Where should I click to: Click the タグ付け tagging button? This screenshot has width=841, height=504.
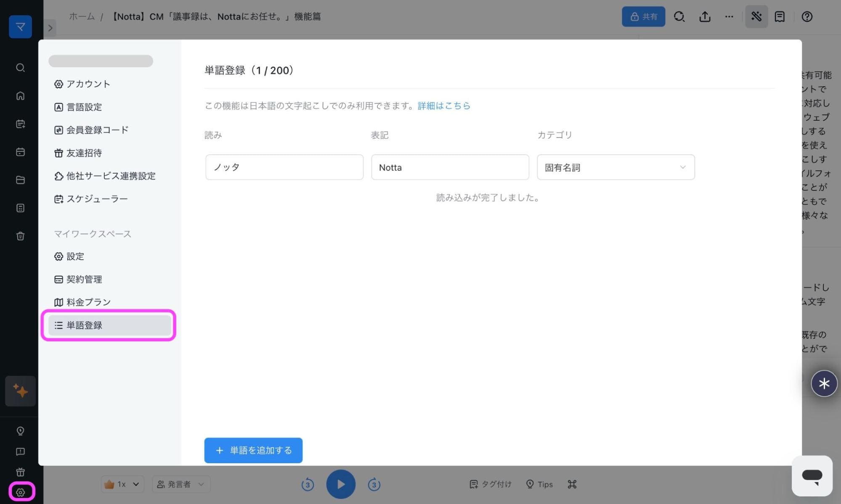[491, 484]
